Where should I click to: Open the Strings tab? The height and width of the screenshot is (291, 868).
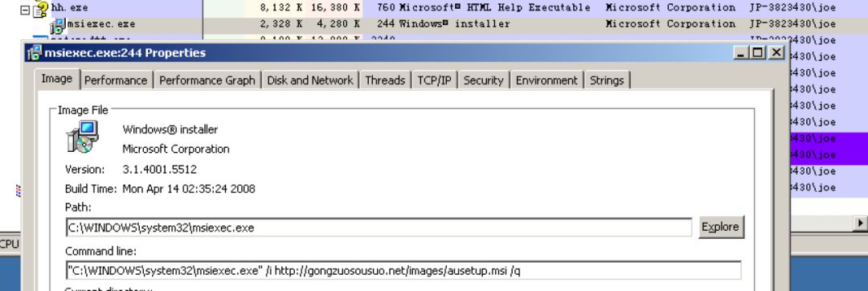(607, 80)
